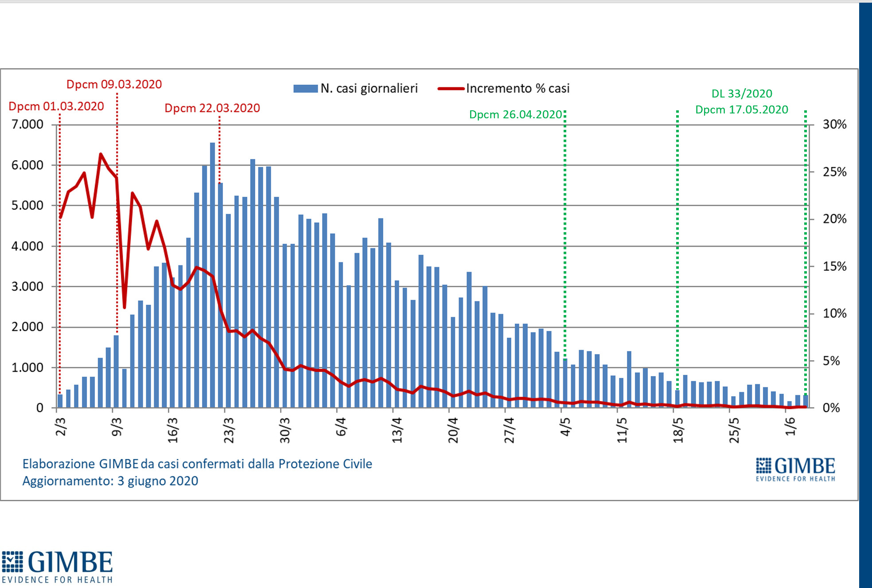The height and width of the screenshot is (588, 872).
Task: Click the 5% right axis label
Action: pos(831,361)
